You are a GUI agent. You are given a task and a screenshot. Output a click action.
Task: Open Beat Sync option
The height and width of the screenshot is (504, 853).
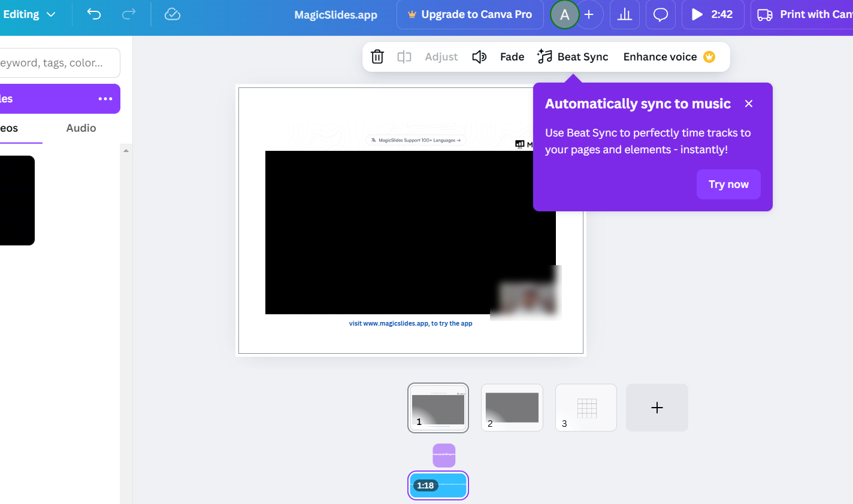(573, 57)
